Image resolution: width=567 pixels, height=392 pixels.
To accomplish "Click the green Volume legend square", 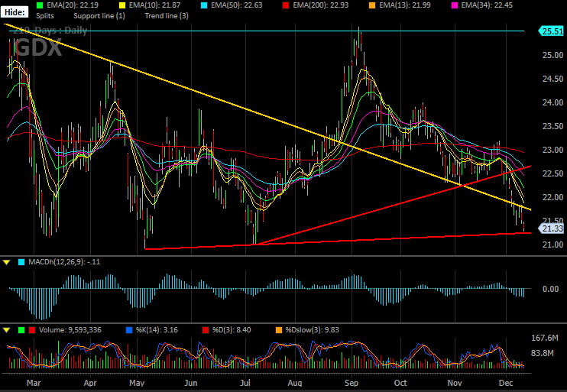I will point(21,330).
